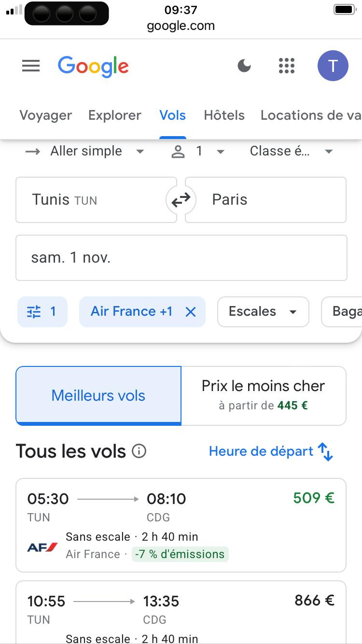
Task: Swap origin and destination cities
Action: (181, 199)
